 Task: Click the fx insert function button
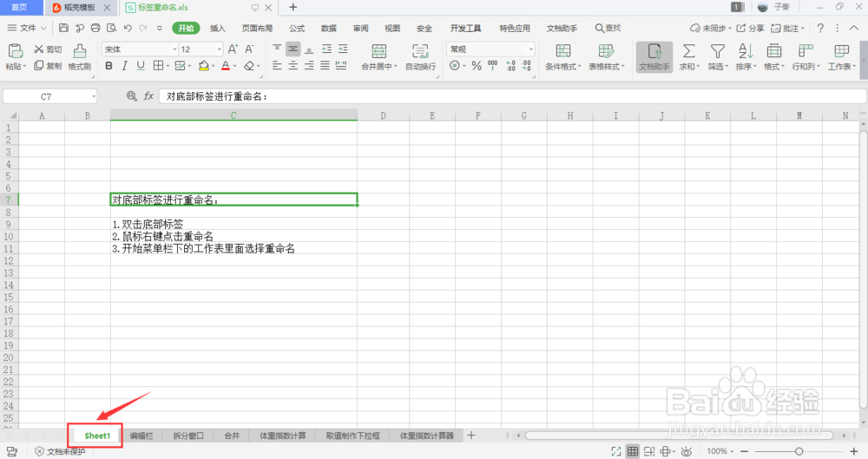tap(148, 96)
